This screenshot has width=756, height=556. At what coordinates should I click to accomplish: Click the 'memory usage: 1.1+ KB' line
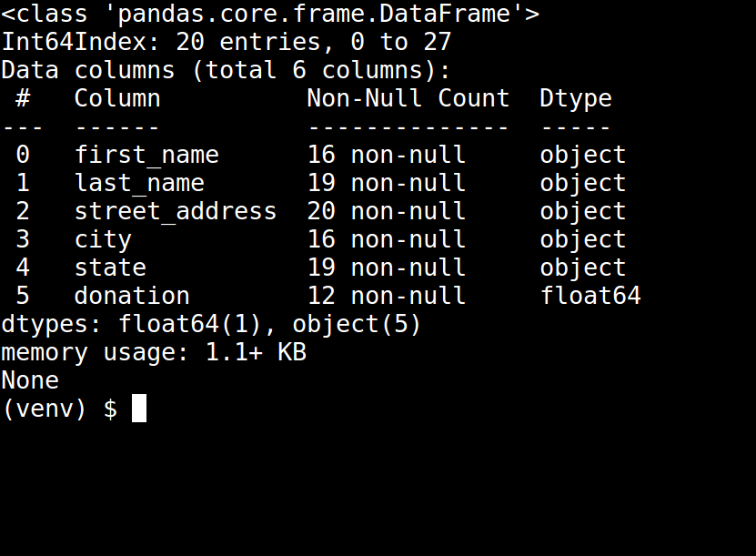tap(154, 352)
